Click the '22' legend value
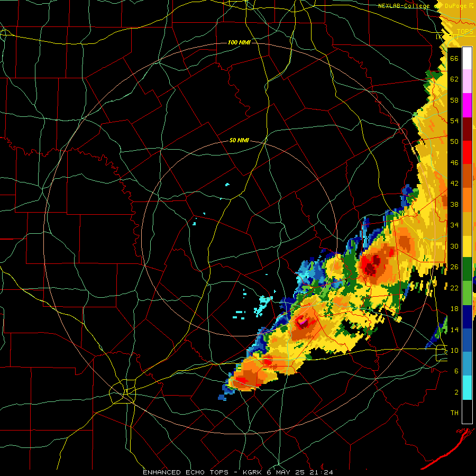 [454, 288]
